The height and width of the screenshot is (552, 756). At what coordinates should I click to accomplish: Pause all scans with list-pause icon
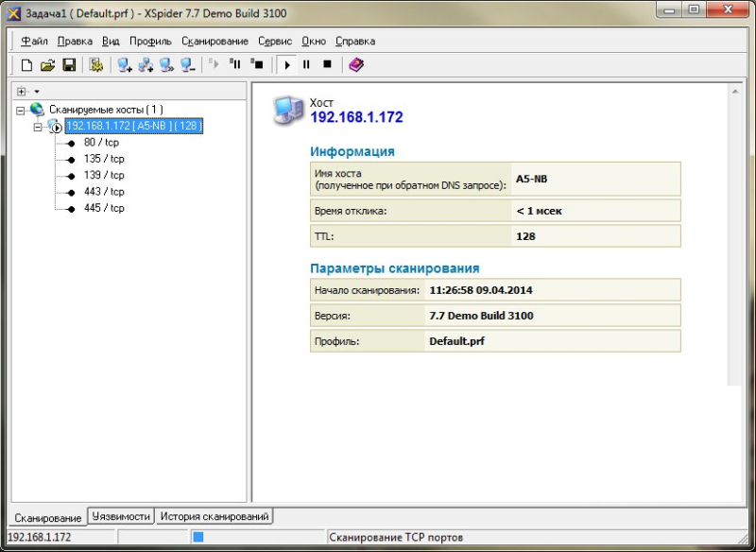(x=235, y=63)
